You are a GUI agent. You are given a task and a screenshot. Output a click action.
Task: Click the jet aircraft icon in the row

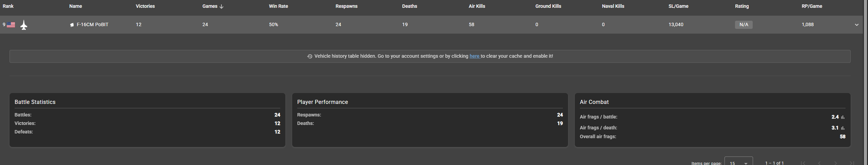[24, 25]
